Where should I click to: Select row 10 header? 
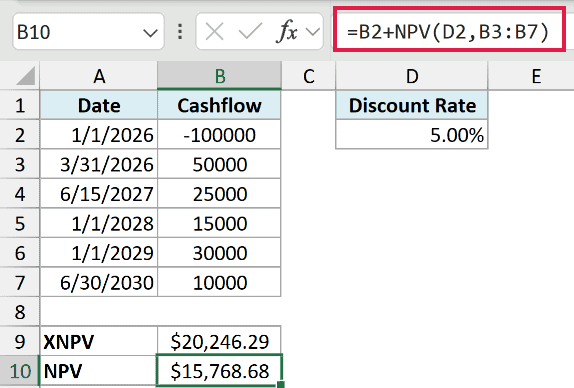pos(20,371)
